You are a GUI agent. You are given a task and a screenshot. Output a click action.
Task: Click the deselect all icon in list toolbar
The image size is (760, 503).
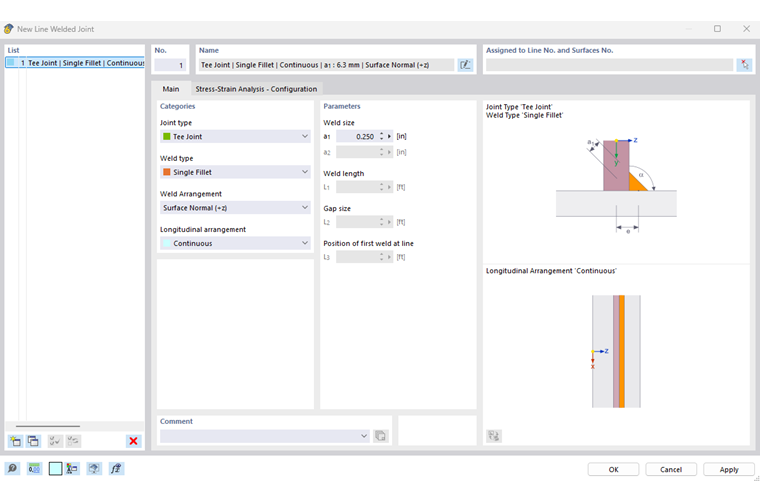[x=73, y=441]
